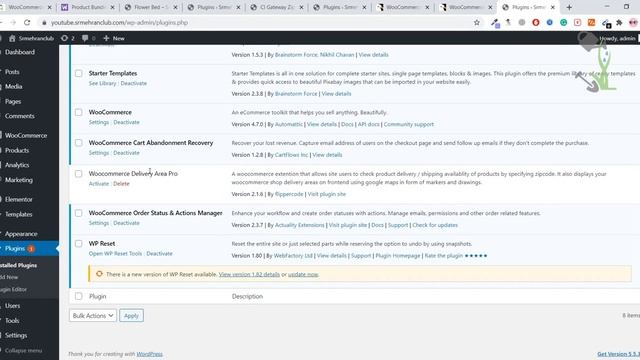Open Elementor in the sidebar

click(x=19, y=200)
